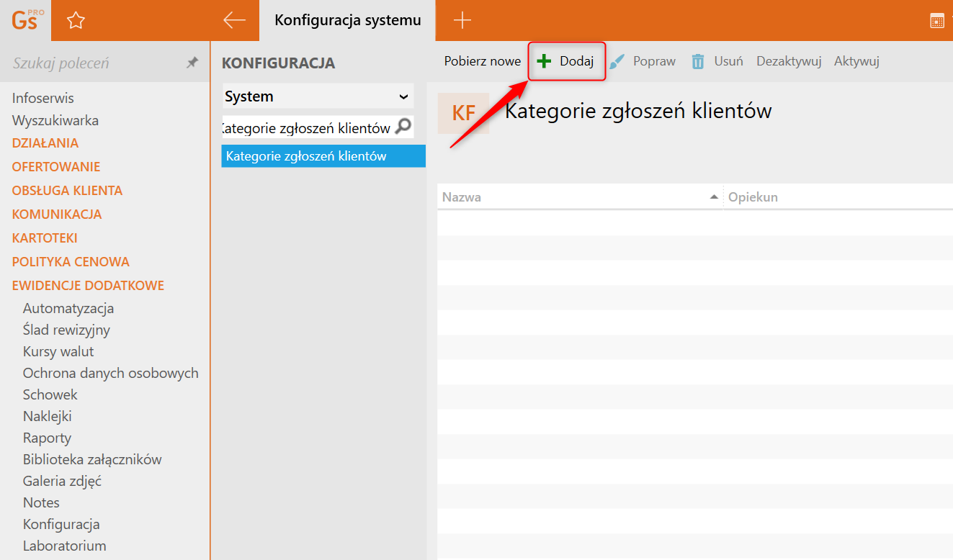
Task: Switch to the Konfiguracja systemu tab
Action: click(348, 20)
